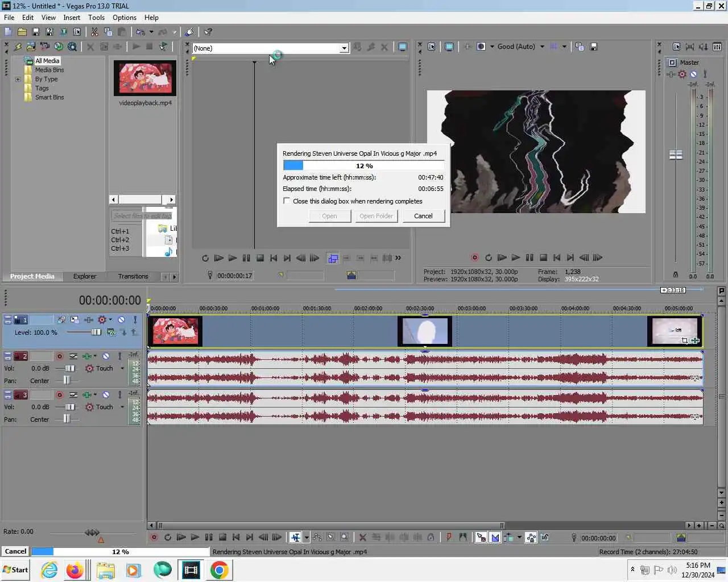Click the Search media bins icon
This screenshot has height=582, width=728.
tap(72, 47)
